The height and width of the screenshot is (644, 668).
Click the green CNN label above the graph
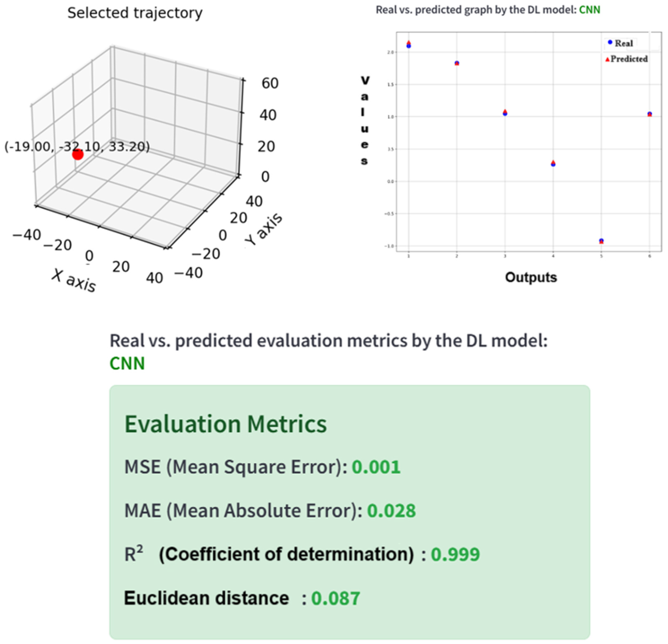(x=590, y=10)
